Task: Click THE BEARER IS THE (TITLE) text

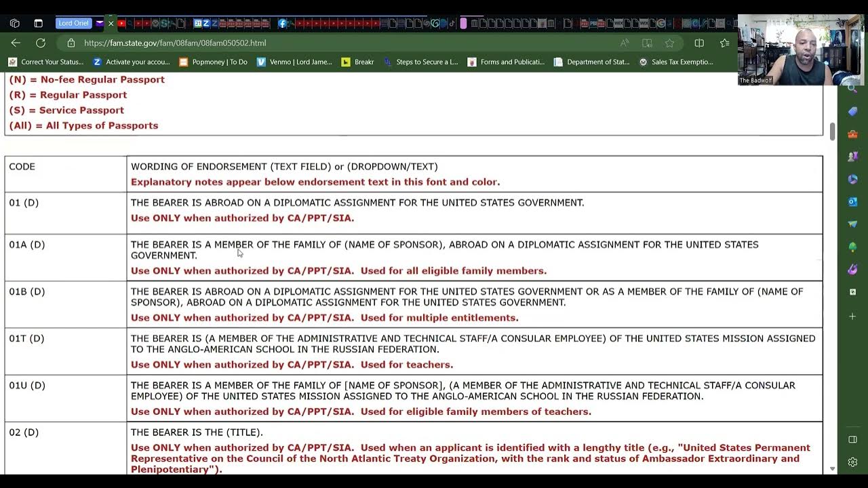Action: 197,432
